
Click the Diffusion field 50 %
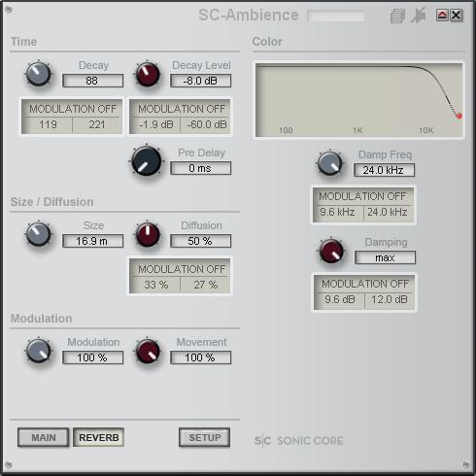coord(201,241)
